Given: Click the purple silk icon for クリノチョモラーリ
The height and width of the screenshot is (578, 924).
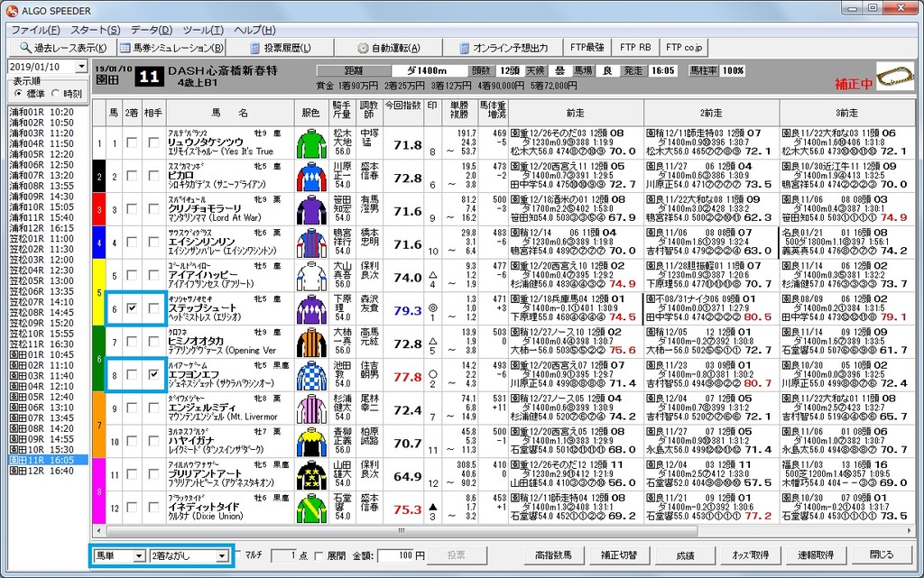Looking at the screenshot, I should click(x=311, y=209).
